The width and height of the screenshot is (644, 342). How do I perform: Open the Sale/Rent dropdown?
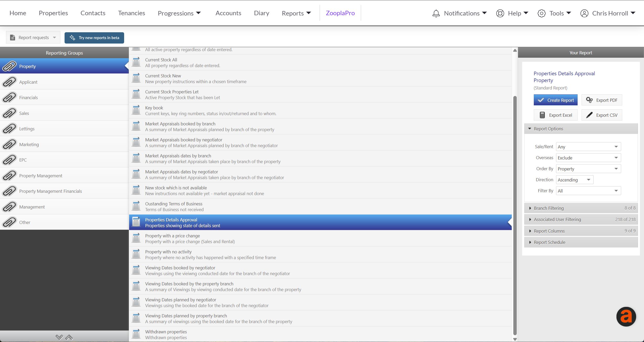click(x=588, y=147)
